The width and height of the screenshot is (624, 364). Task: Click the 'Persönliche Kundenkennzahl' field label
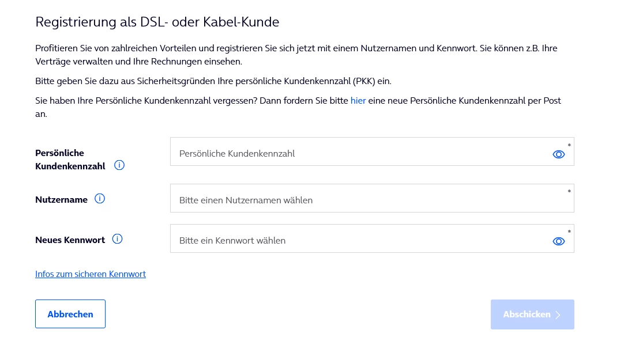pos(70,160)
